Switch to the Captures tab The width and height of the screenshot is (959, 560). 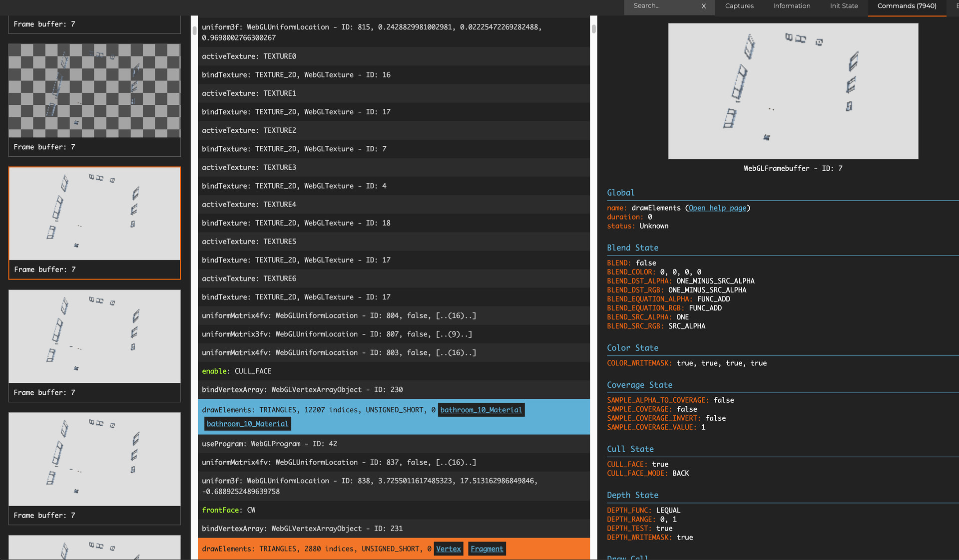(739, 6)
